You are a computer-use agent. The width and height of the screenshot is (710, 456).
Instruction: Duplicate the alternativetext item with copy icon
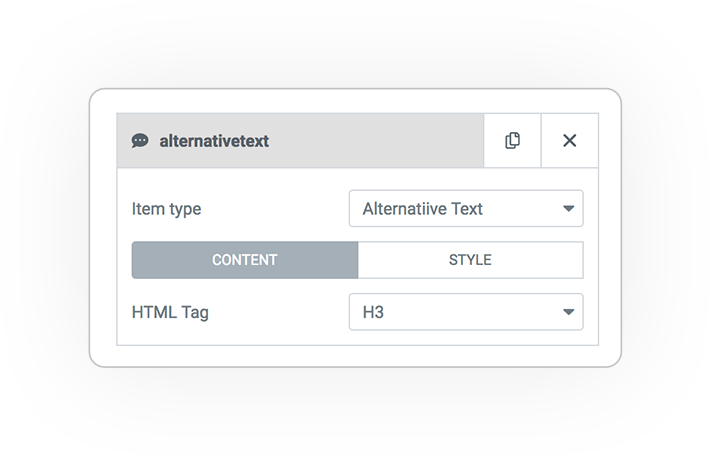[512, 141]
